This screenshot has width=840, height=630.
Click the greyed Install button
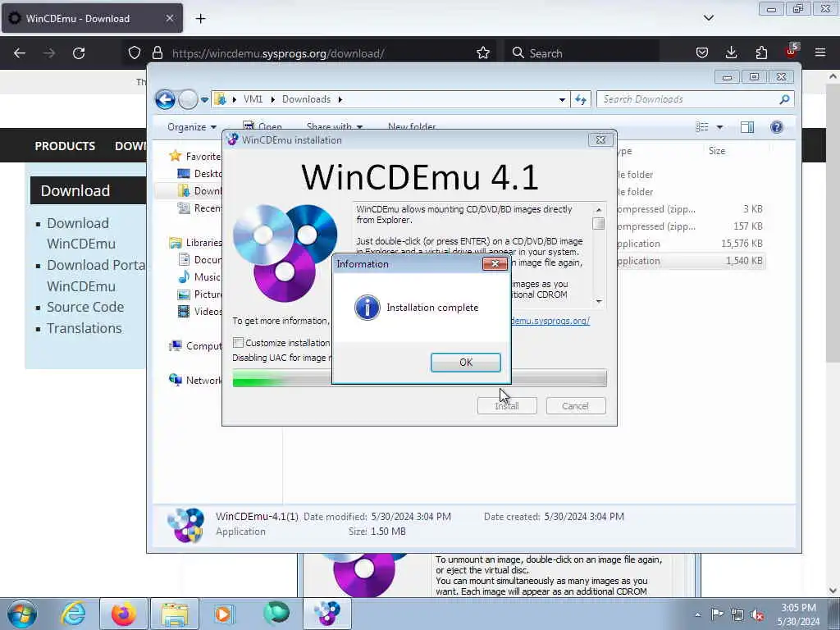click(507, 405)
